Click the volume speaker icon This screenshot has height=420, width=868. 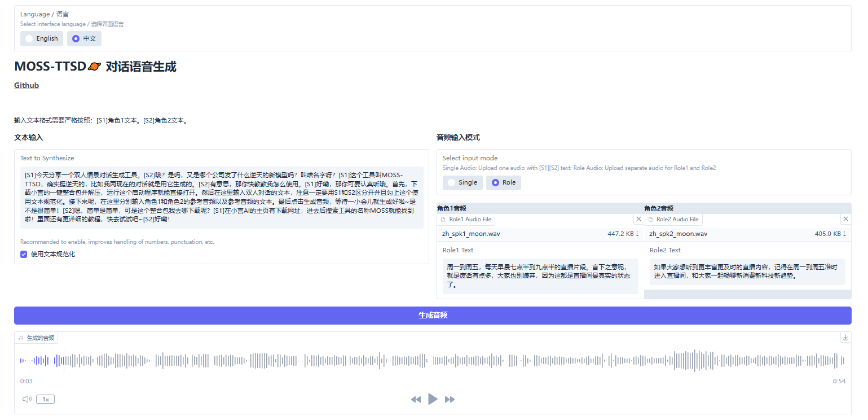coord(27,399)
